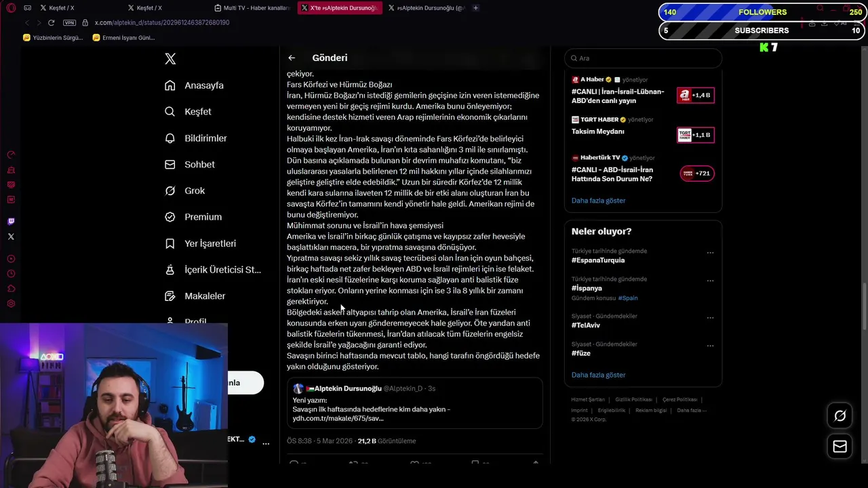Image resolution: width=868 pixels, height=488 pixels.
Task: Open Çerez Politikası footer link
Action: tap(679, 400)
